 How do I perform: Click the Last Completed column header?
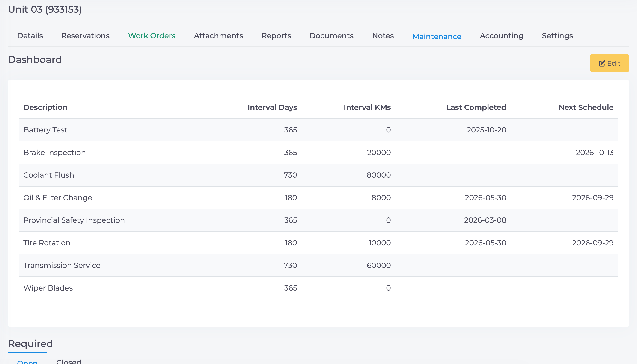[476, 107]
